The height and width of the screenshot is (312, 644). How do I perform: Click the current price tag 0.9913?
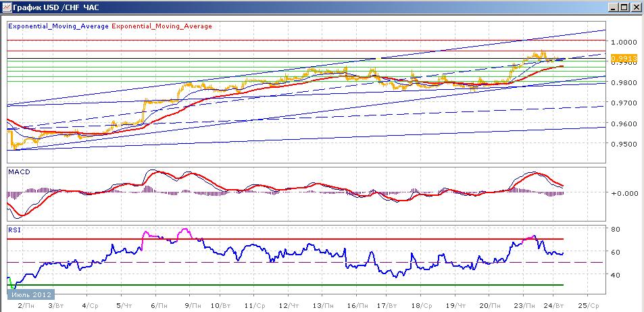[x=624, y=58]
